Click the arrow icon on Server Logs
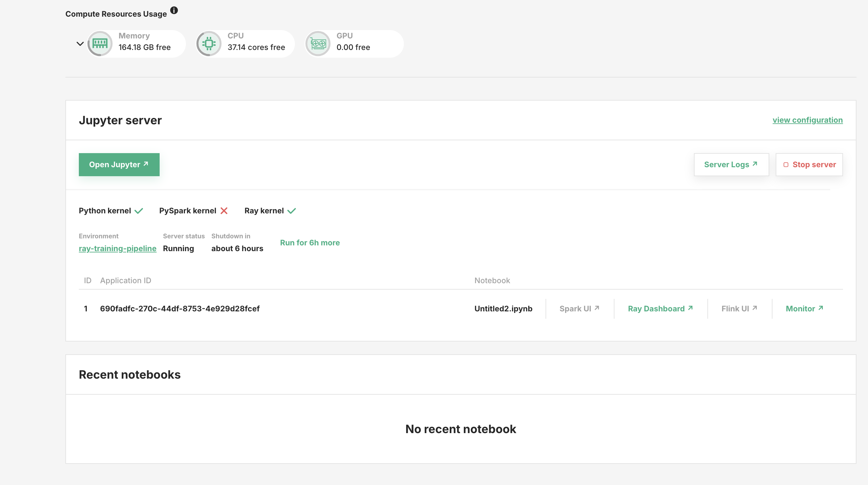Viewport: 868px width, 485px height. click(x=755, y=164)
